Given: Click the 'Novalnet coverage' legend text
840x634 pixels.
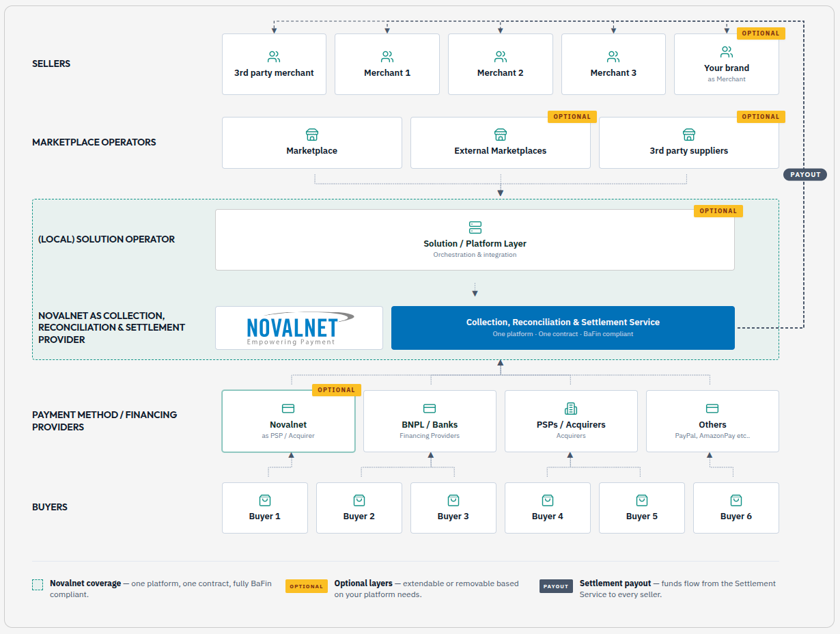Looking at the screenshot, I should (85, 583).
